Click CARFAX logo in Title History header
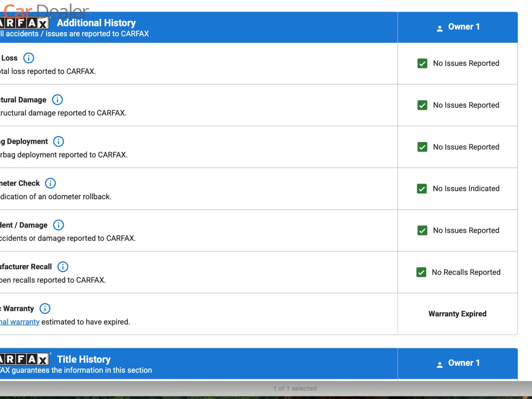 click(x=24, y=359)
